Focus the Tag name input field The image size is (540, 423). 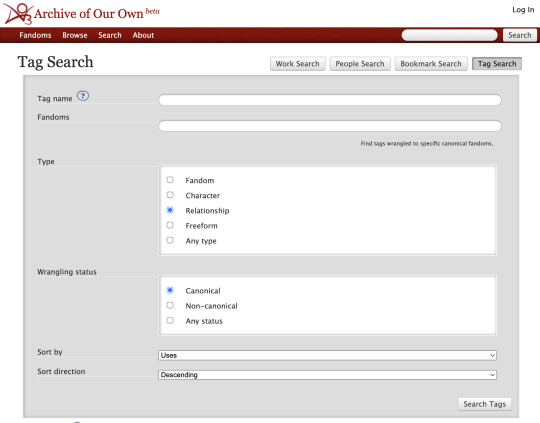[330, 100]
